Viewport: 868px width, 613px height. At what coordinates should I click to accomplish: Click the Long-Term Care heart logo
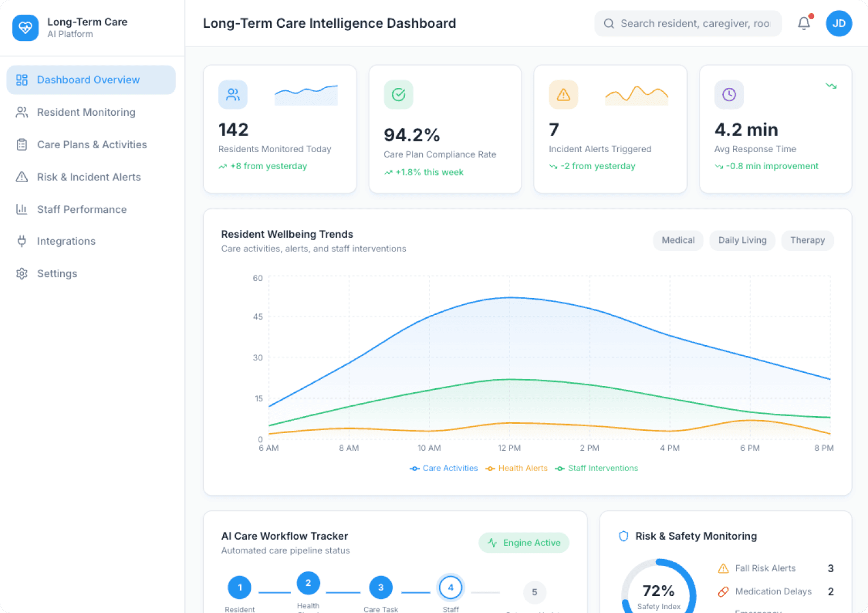click(x=25, y=27)
